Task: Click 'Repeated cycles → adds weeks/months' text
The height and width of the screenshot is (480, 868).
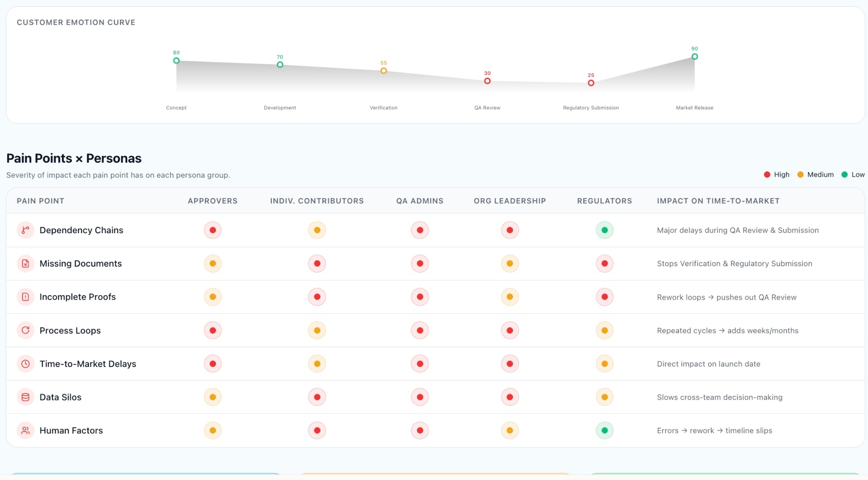Action: pos(727,330)
